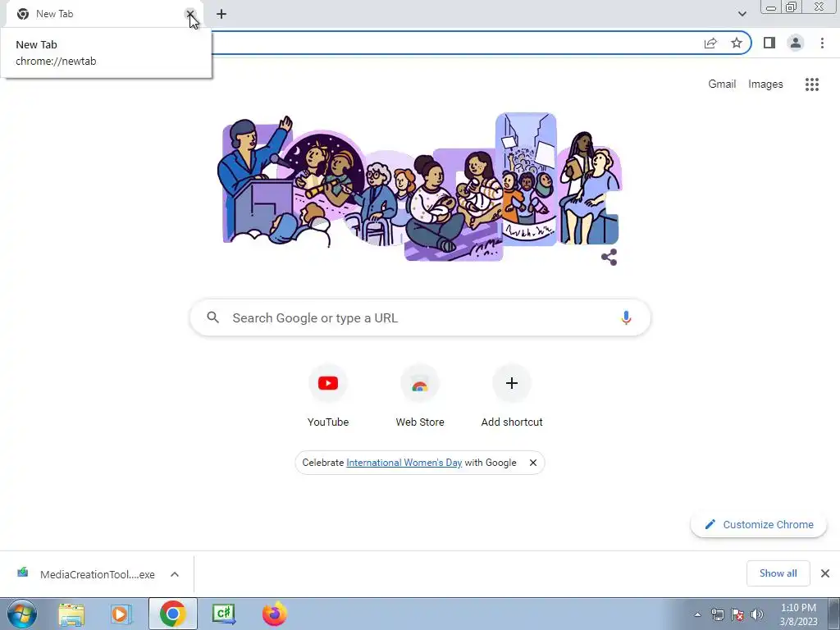Open a new tab with plus button
Viewport: 840px width, 630px height.
tap(221, 14)
